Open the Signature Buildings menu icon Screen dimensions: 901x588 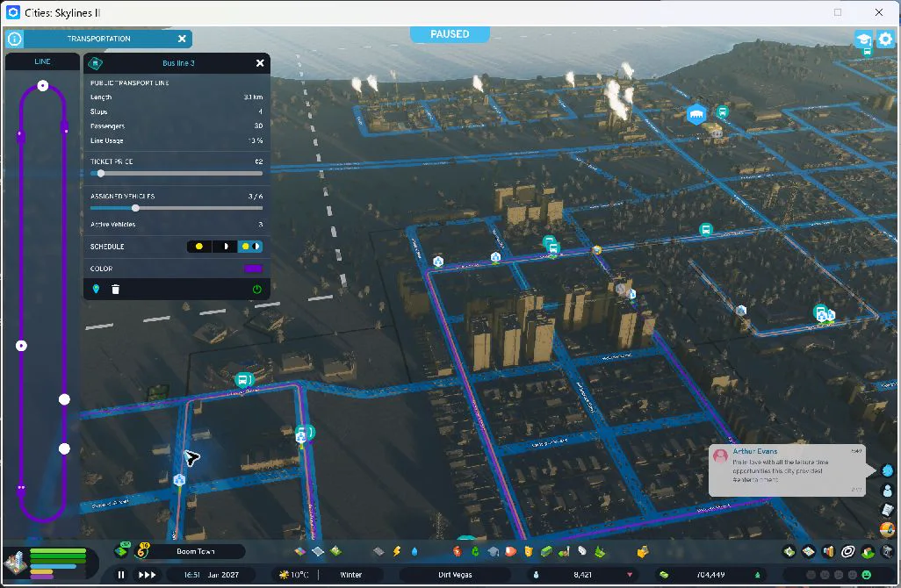336,551
